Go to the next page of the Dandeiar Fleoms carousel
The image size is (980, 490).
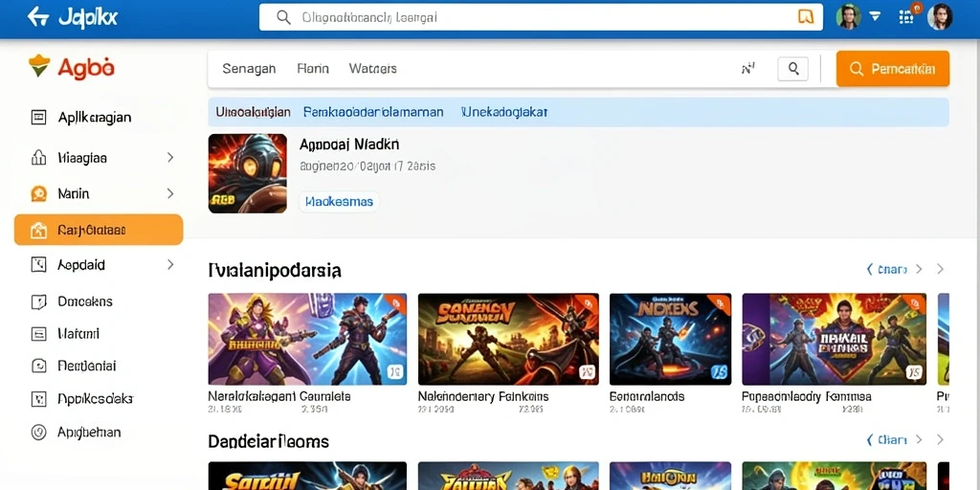pyautogui.click(x=940, y=440)
